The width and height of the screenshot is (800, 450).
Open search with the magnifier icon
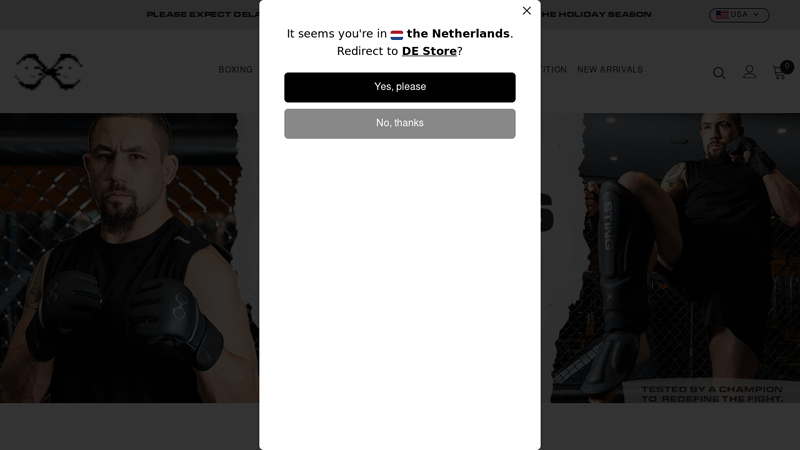click(719, 73)
